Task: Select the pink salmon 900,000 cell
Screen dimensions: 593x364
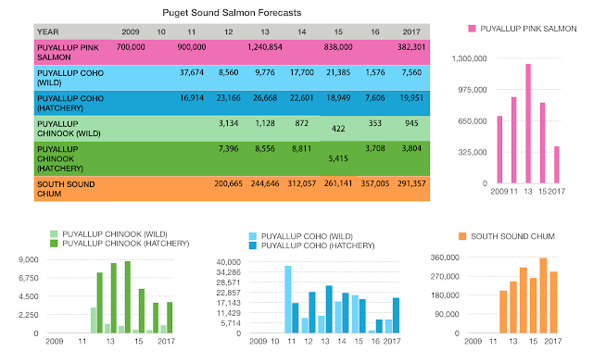Action: [x=192, y=47]
